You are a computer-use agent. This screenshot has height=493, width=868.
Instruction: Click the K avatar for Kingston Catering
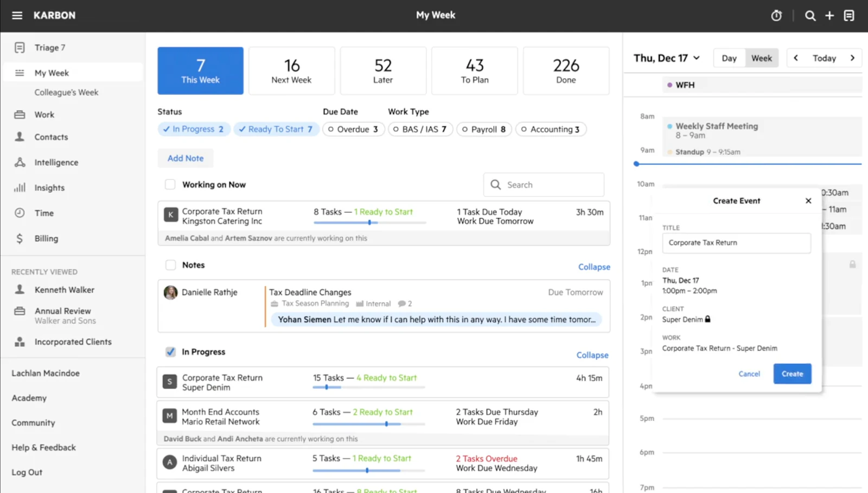pyautogui.click(x=171, y=215)
